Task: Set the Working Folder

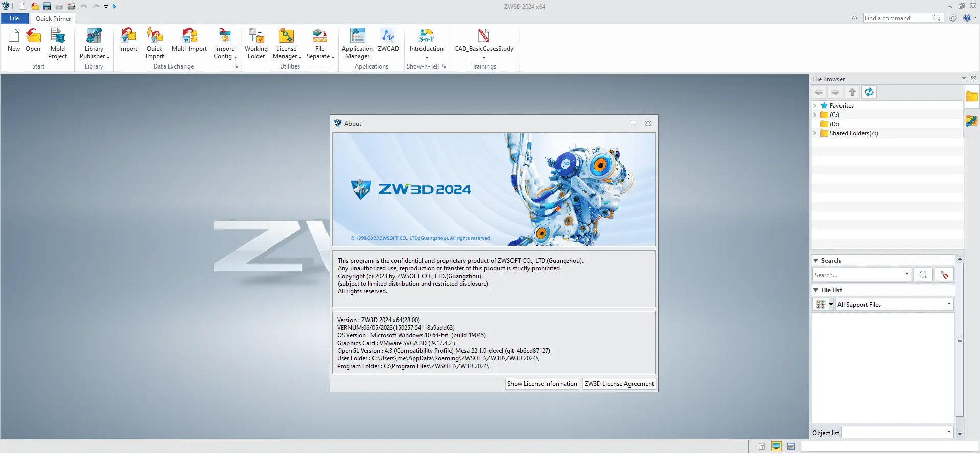Action: click(256, 43)
